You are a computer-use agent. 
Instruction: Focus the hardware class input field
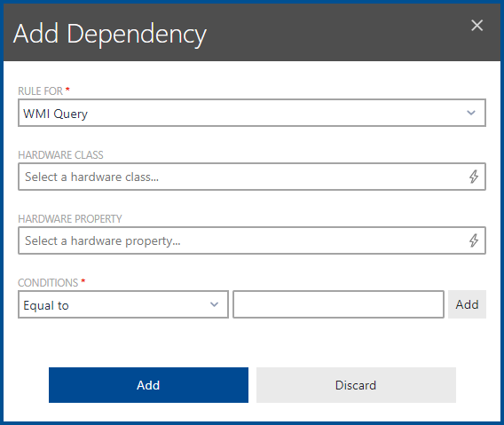pyautogui.click(x=252, y=177)
